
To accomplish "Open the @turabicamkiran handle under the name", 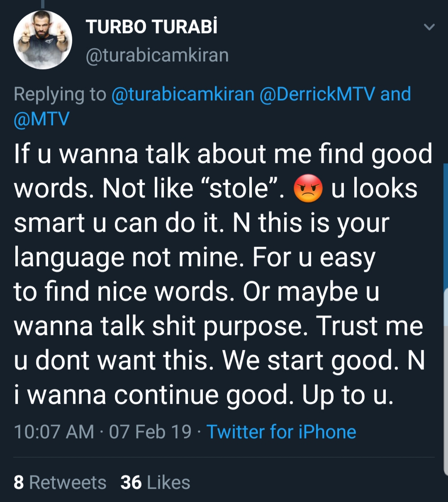I will [x=157, y=55].
